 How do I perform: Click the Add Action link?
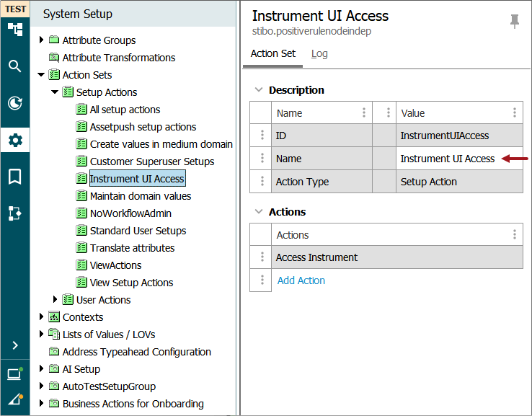click(x=301, y=280)
